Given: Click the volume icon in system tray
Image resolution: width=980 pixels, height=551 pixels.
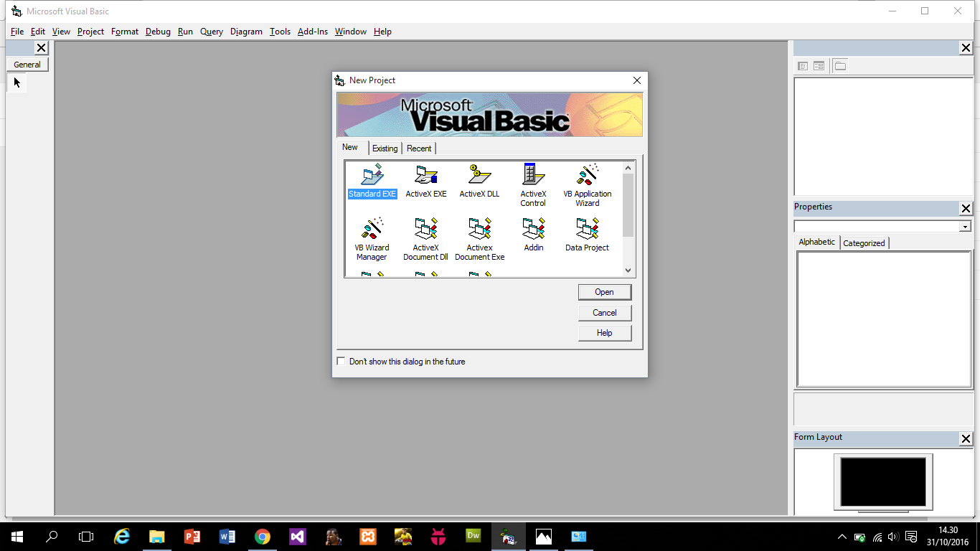Looking at the screenshot, I should tap(893, 537).
